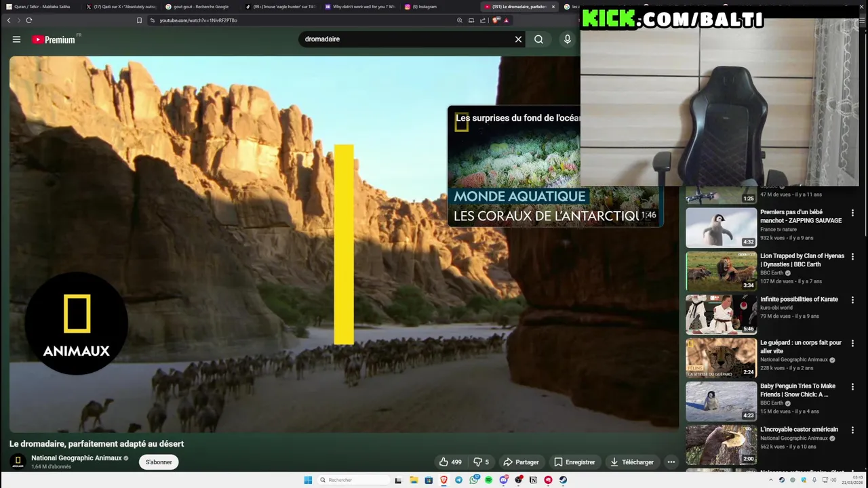Download video with Télécharger button
868x488 pixels.
click(x=631, y=462)
